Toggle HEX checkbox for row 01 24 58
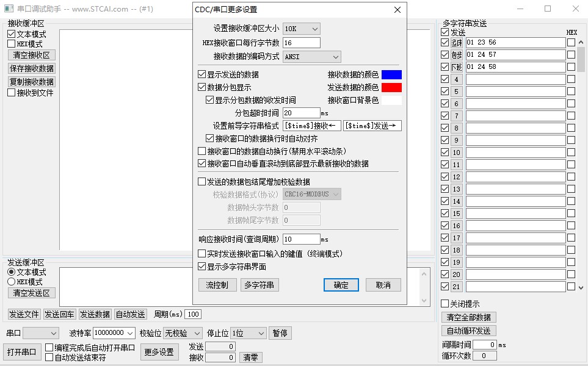 click(x=571, y=67)
